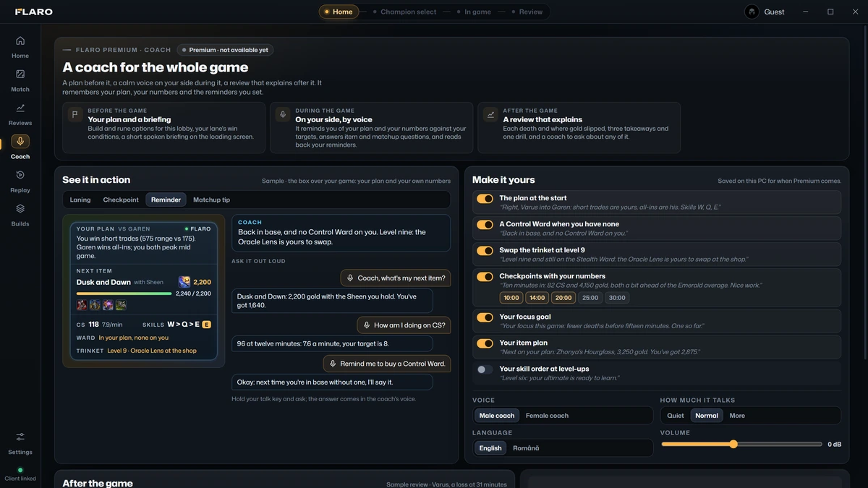Toggle Swap the trinket at level 9
868x488 pixels.
click(x=485, y=251)
